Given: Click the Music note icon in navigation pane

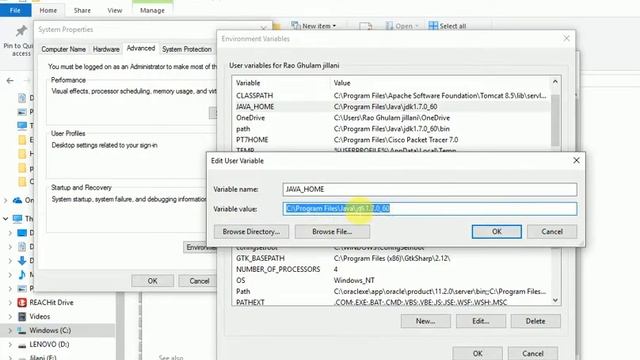Looking at the screenshot, I should tap(22, 275).
